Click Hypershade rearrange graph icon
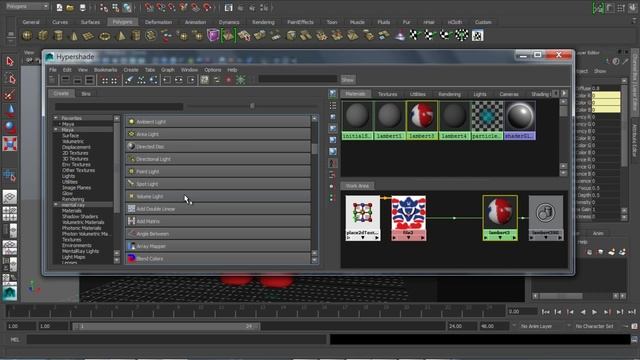Viewport: 640px width, 360px height. pos(141,80)
